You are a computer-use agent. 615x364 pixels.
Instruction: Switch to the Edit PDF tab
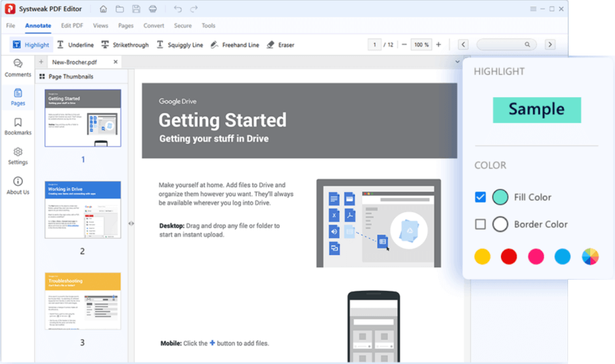coord(72,25)
